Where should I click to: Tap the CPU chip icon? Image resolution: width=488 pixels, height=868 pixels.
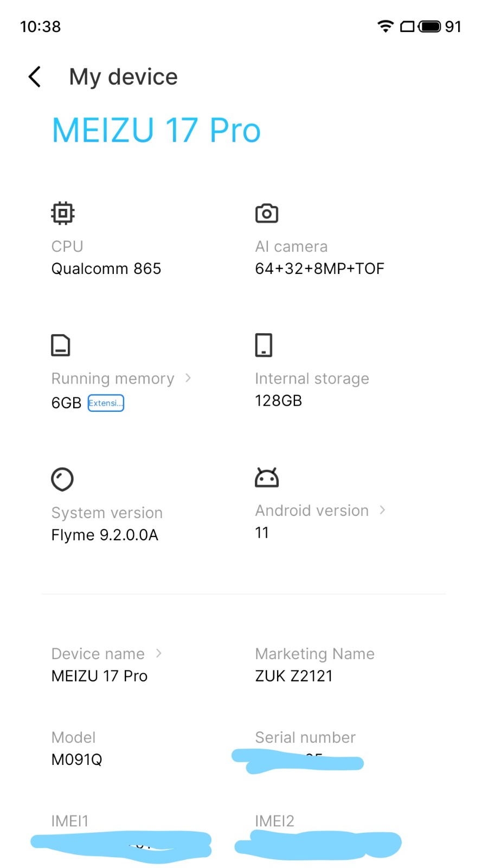[63, 213]
